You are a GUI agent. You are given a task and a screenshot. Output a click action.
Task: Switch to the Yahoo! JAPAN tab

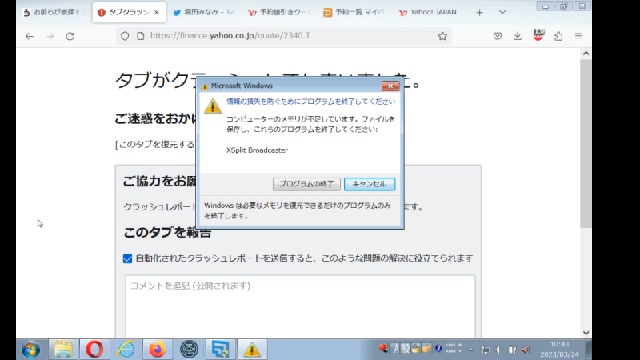coord(429,12)
